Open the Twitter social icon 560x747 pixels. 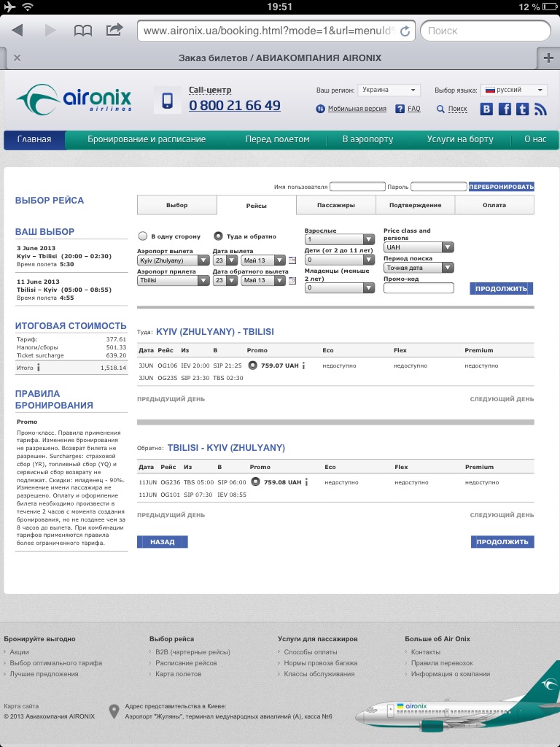tap(522, 109)
